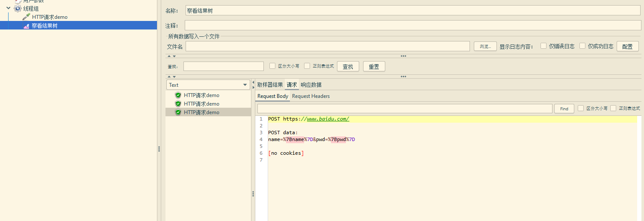Click the three-dot divider handle just above the 查找 row
Image resolution: width=644 pixels, height=221 pixels.
click(403, 56)
